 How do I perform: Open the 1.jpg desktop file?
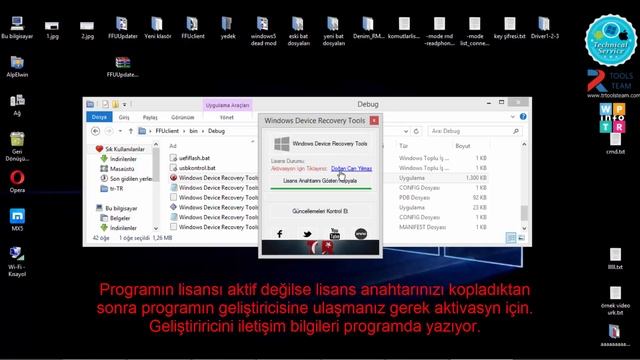52,29
